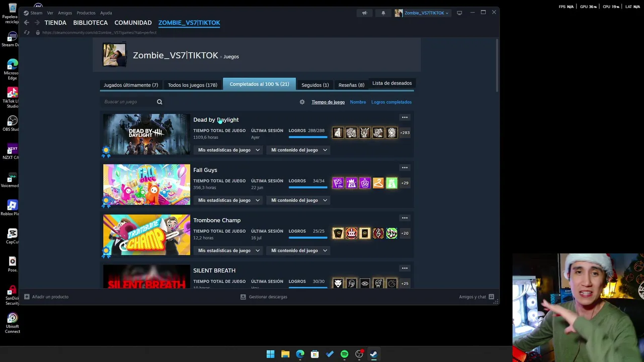Open the Steam announcements megaphone icon

(365, 13)
